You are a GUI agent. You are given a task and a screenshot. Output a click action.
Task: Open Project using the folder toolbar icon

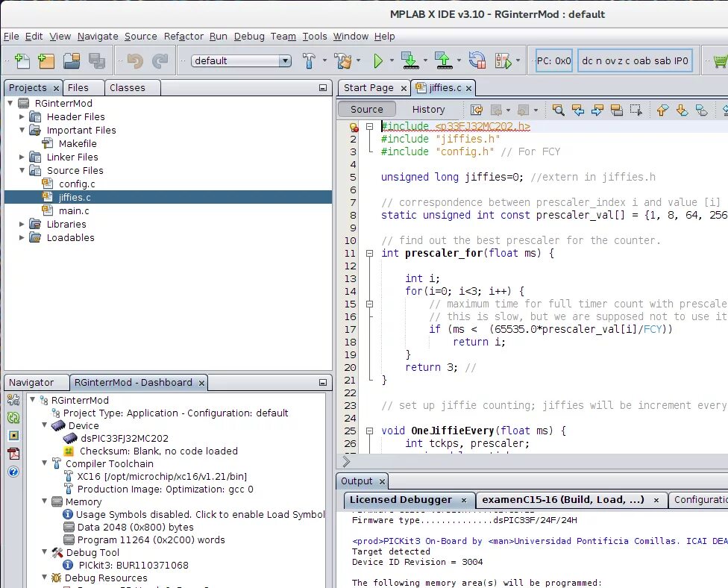72,60
